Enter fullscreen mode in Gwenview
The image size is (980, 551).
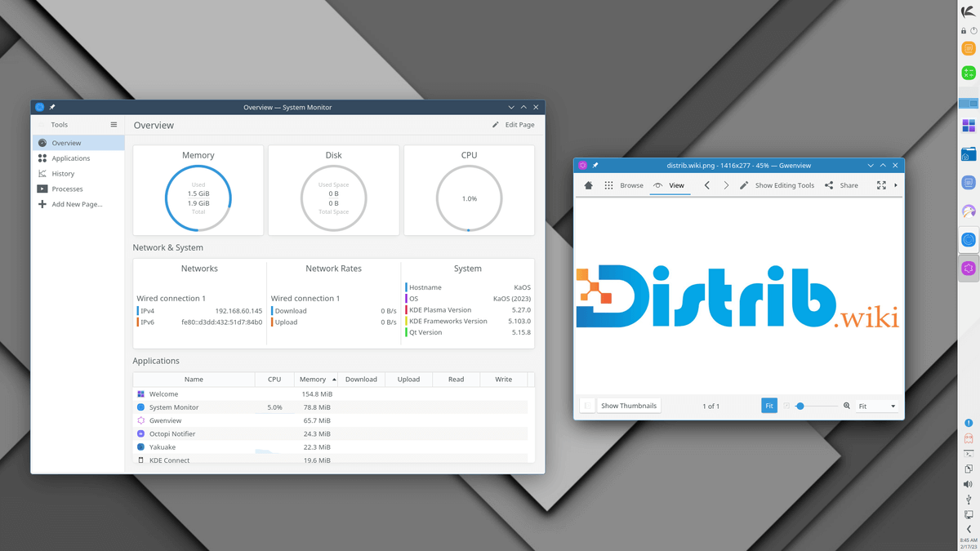881,185
